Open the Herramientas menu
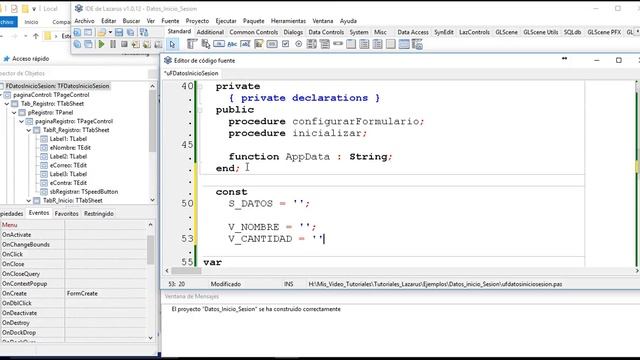The width and height of the screenshot is (640, 360). coord(288,21)
